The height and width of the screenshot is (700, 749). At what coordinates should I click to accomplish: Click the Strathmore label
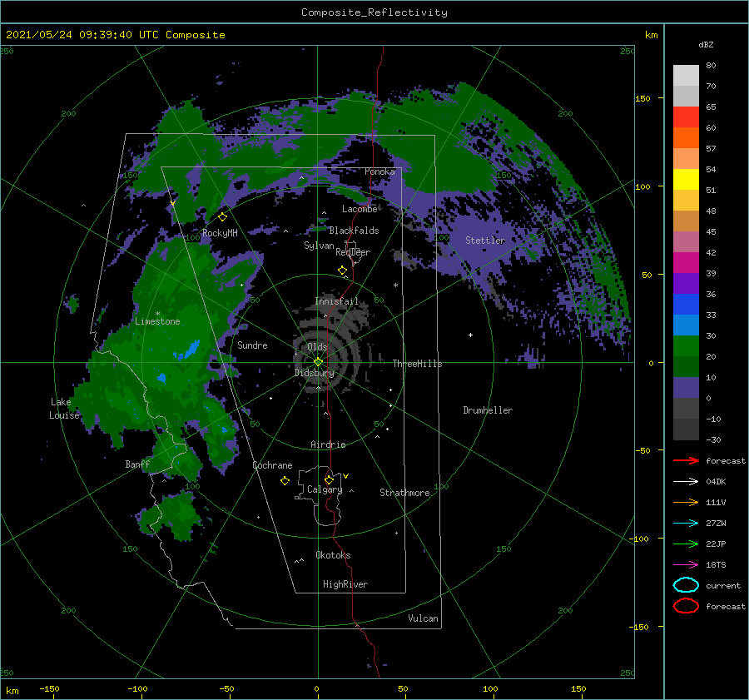[404, 493]
